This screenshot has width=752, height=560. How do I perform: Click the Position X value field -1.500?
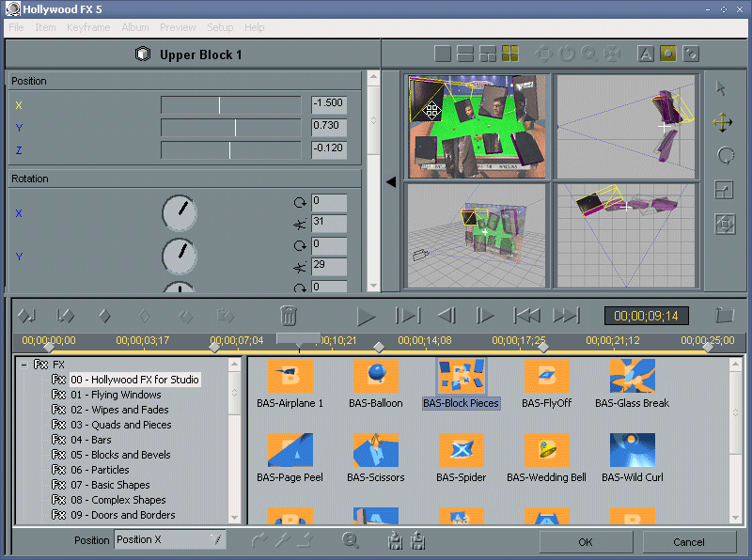328,103
